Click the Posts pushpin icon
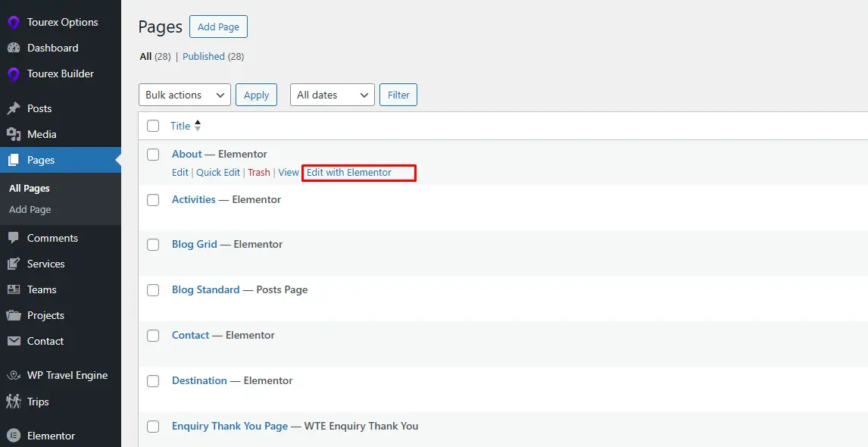The height and width of the screenshot is (447, 868). click(x=14, y=108)
